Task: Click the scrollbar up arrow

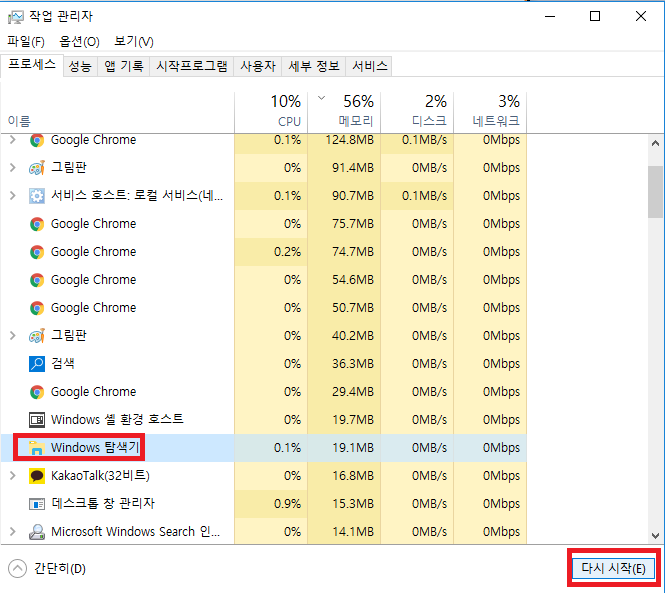Action: [656, 143]
